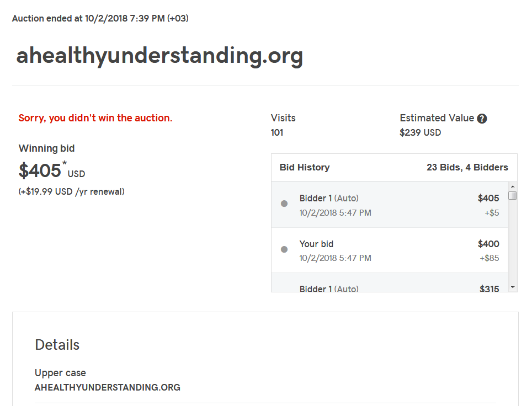Click the ahealthyunderstanding.org domain title
532x406 pixels.
[159, 56]
